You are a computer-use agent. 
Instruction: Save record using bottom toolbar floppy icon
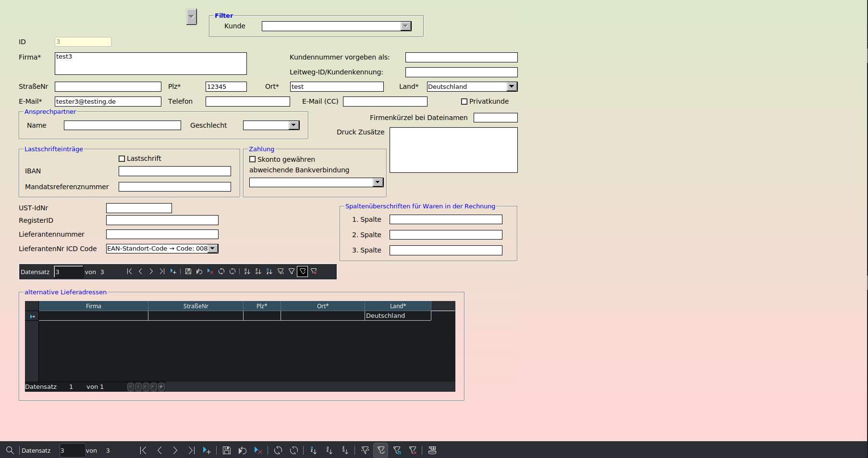[x=227, y=450]
